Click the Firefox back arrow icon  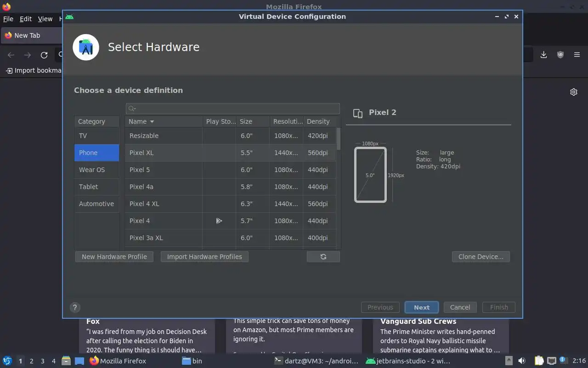[x=11, y=55]
